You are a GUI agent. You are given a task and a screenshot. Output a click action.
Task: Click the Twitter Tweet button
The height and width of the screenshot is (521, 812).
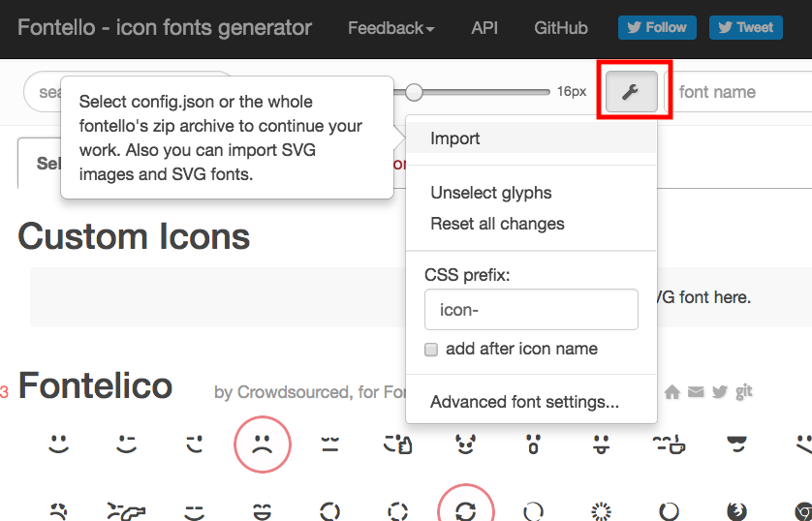tap(746, 27)
